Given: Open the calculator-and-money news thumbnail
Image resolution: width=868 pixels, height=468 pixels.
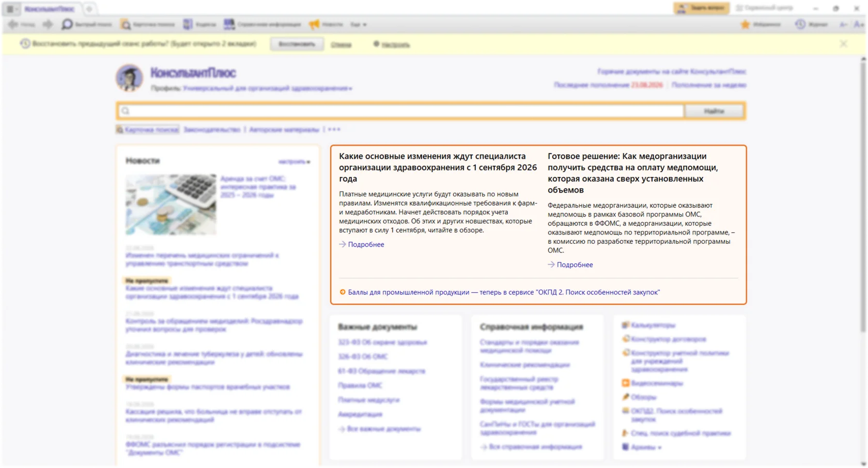Looking at the screenshot, I should 171,205.
